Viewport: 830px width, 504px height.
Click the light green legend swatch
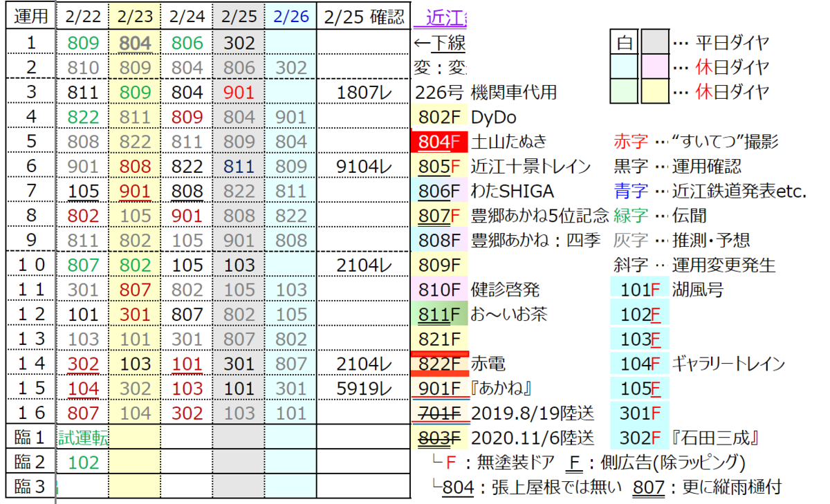[x=624, y=92]
